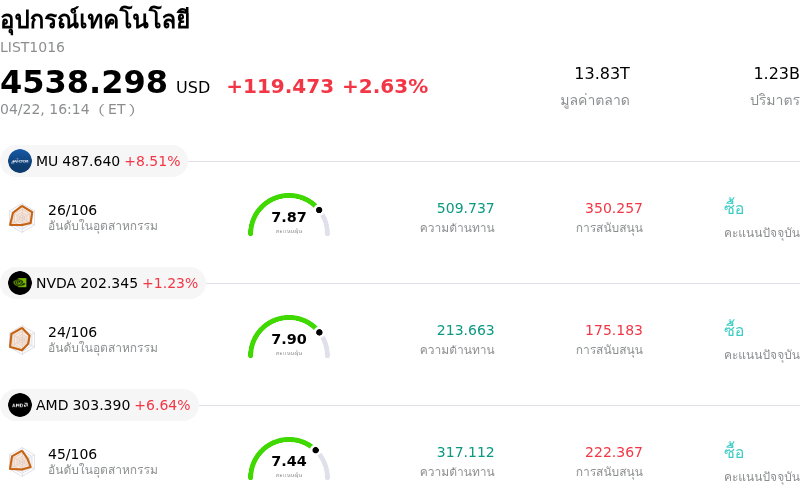Click the AMD company logo icon

coord(20,405)
